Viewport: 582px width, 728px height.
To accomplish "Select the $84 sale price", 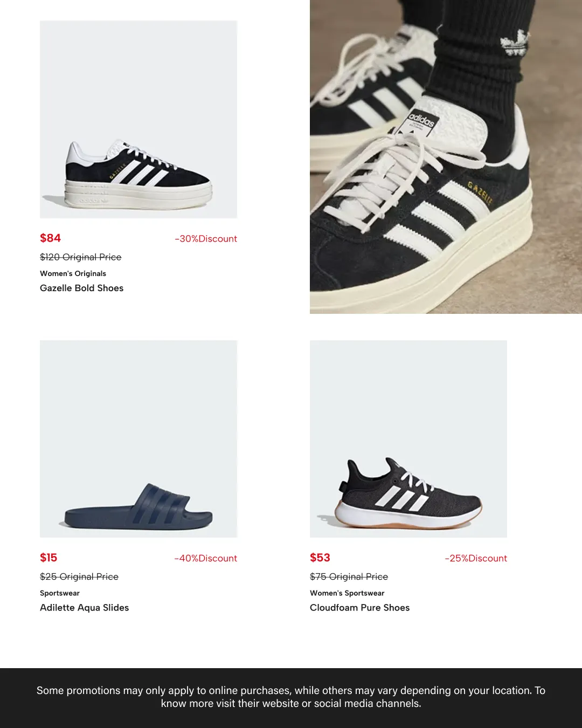I will pos(51,238).
